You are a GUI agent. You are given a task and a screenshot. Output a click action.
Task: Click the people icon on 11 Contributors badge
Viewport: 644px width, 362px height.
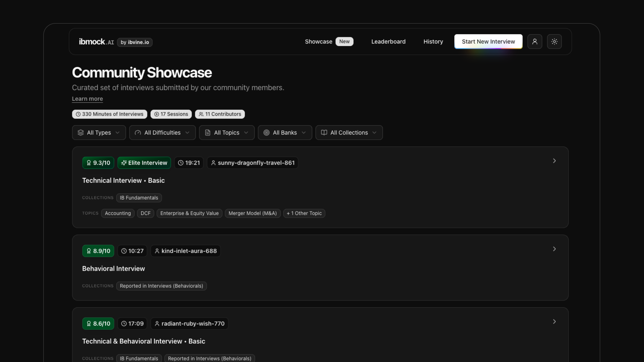(x=201, y=114)
